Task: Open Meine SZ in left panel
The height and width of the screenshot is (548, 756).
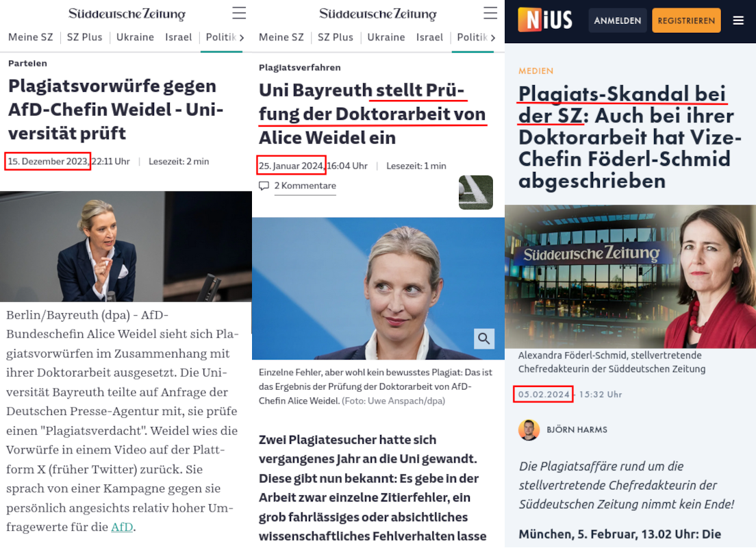Action: [31, 37]
